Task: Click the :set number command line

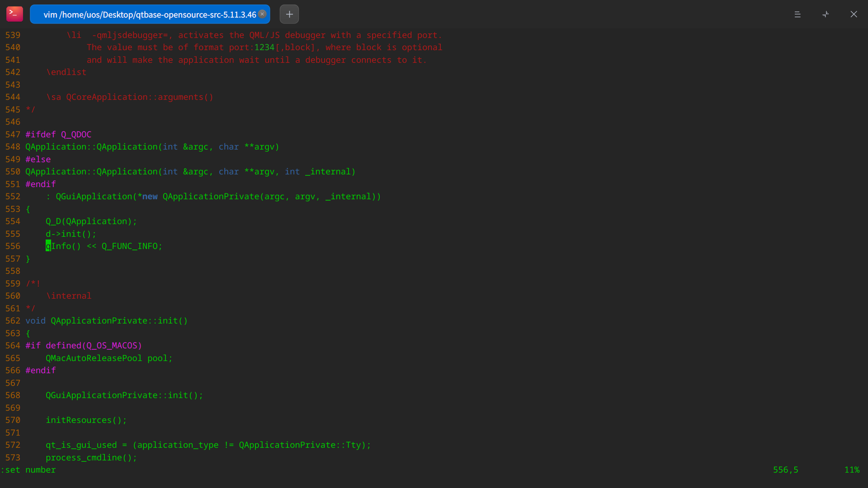Action: click(x=28, y=470)
